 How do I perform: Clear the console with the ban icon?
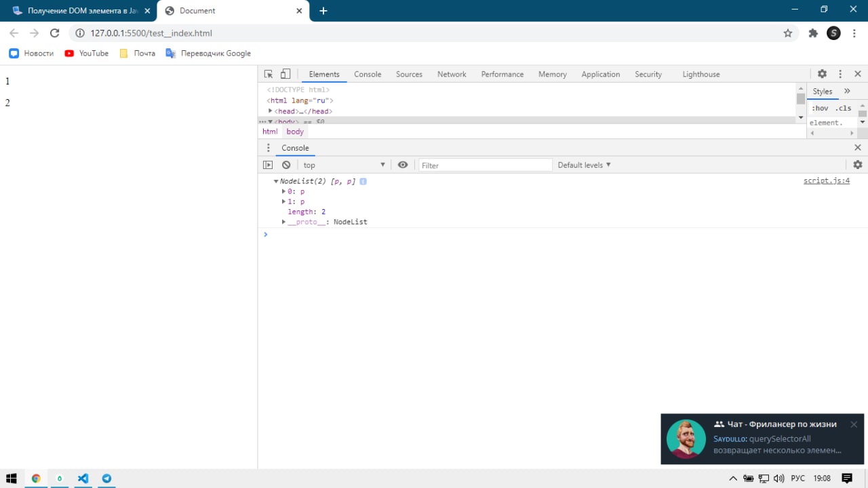[x=286, y=165]
